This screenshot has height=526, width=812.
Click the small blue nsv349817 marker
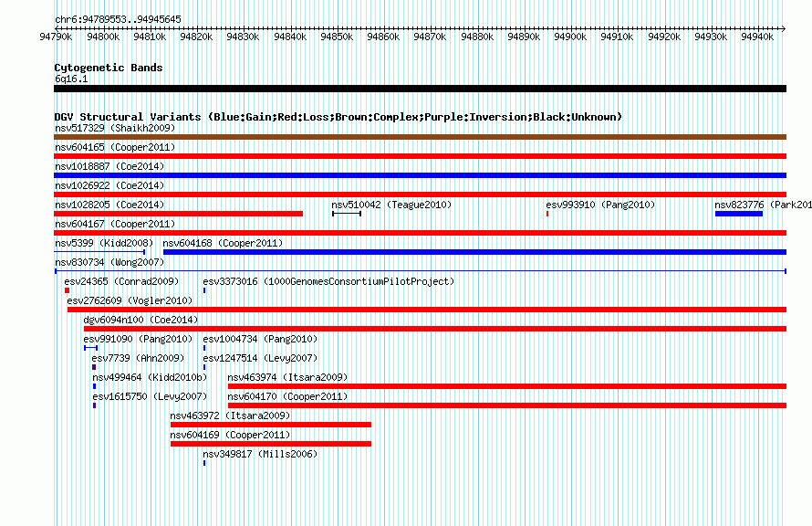tap(204, 463)
